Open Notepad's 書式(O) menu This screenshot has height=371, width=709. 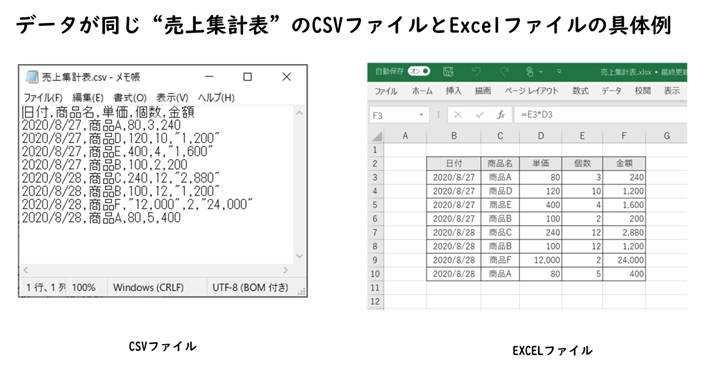tap(130, 98)
